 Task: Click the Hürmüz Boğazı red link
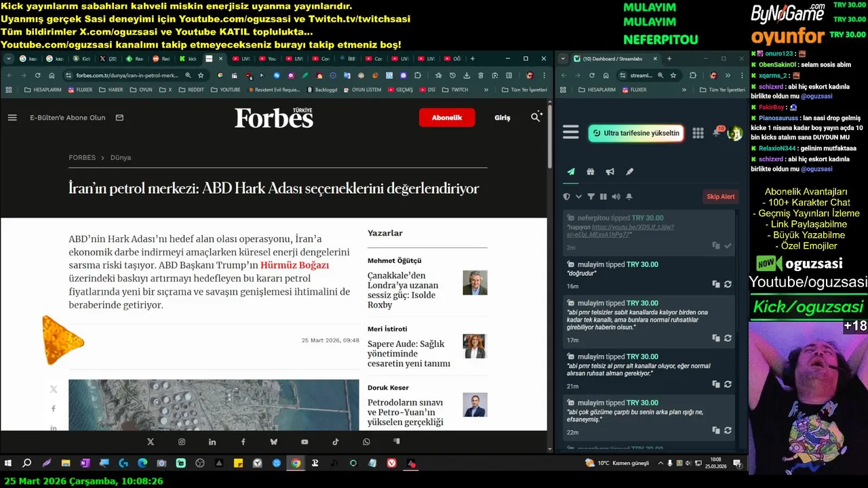point(294,265)
